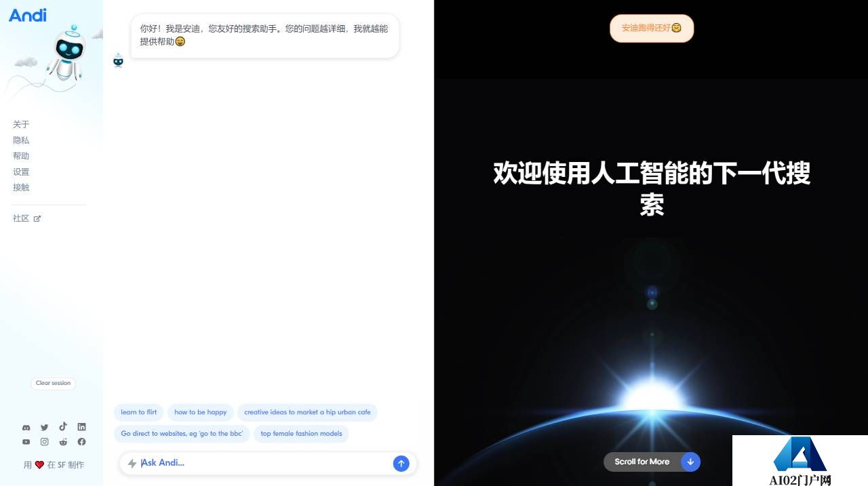Click the lightning bolt icon in search box

click(x=132, y=464)
